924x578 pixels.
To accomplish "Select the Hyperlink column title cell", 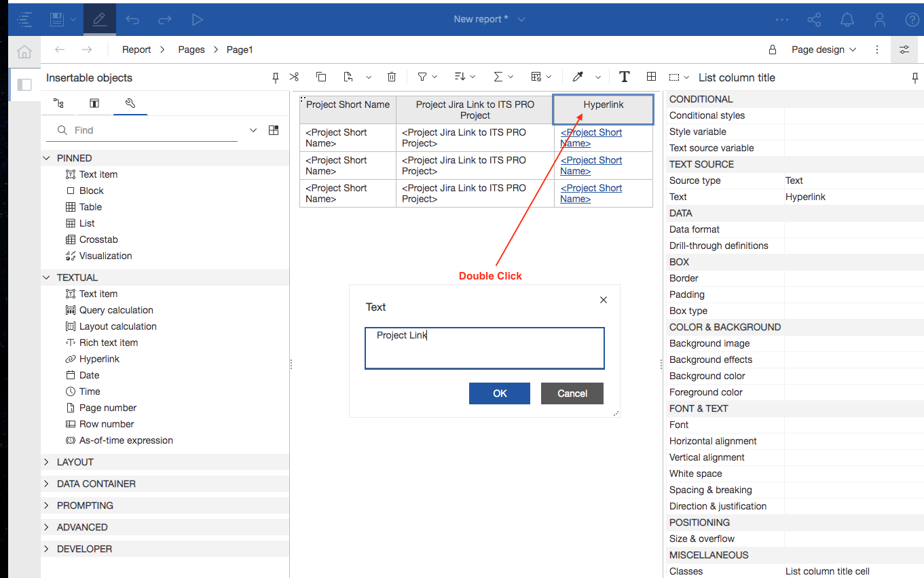I will click(604, 109).
